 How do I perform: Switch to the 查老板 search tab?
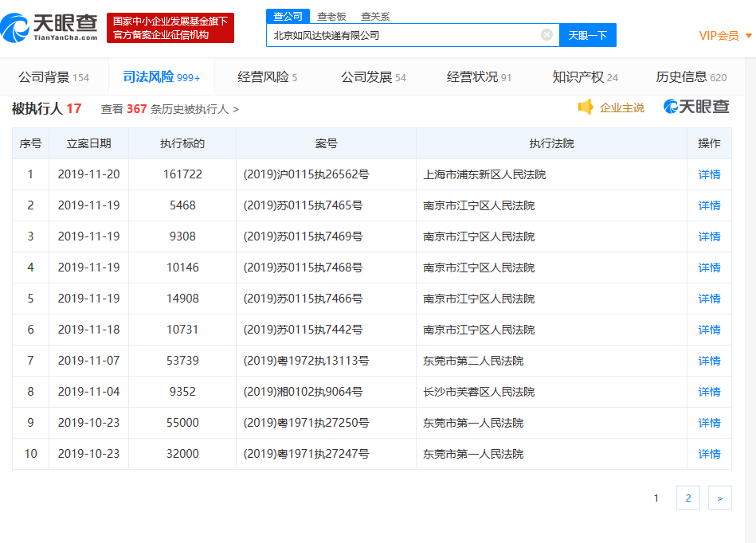331,16
